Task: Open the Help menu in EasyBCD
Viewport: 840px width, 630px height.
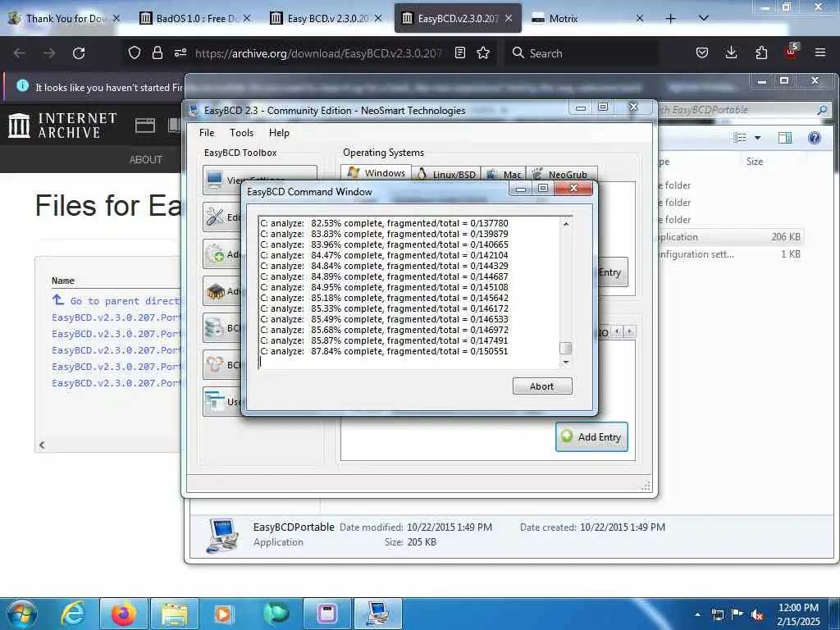Action: (x=279, y=133)
